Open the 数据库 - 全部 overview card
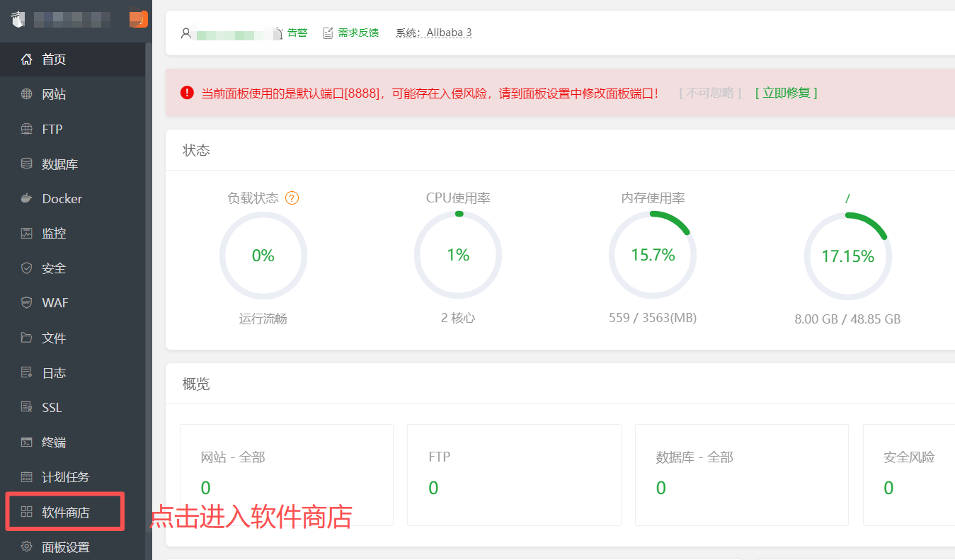Viewport: 955px width, 560px height. pyautogui.click(x=742, y=475)
